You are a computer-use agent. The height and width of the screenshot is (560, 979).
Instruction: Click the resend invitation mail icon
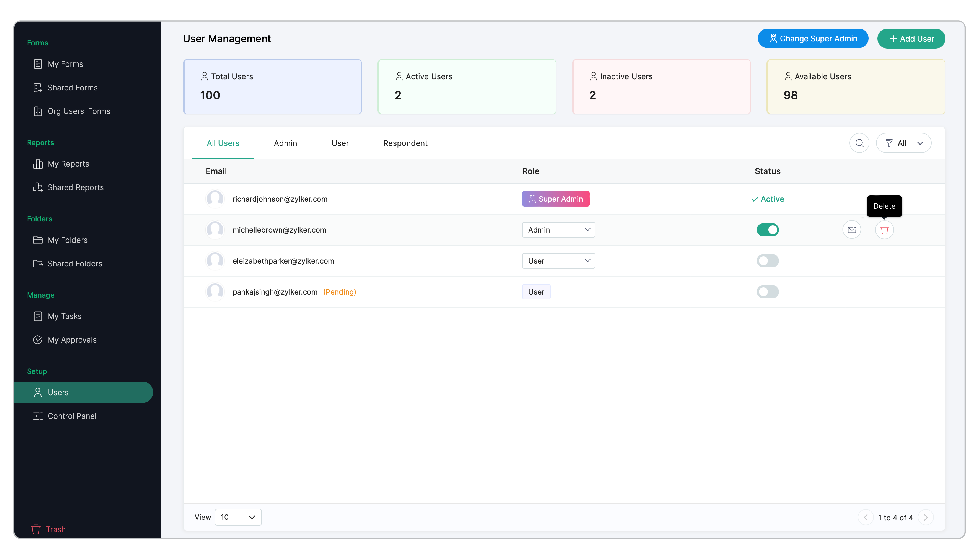(851, 230)
